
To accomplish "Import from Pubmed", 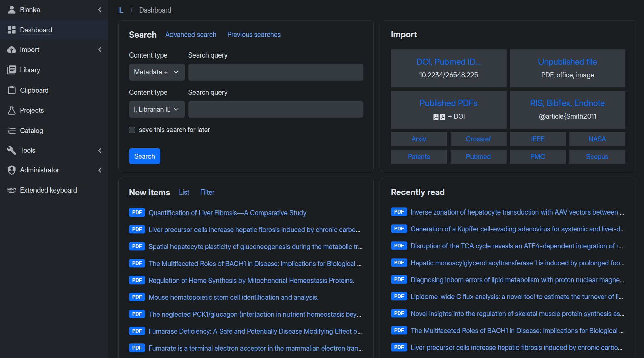I will 478,156.
